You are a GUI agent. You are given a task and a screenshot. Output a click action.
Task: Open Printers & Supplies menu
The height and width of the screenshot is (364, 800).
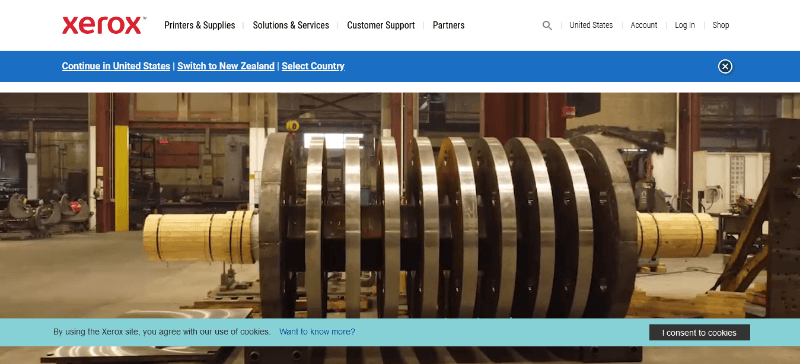[199, 25]
